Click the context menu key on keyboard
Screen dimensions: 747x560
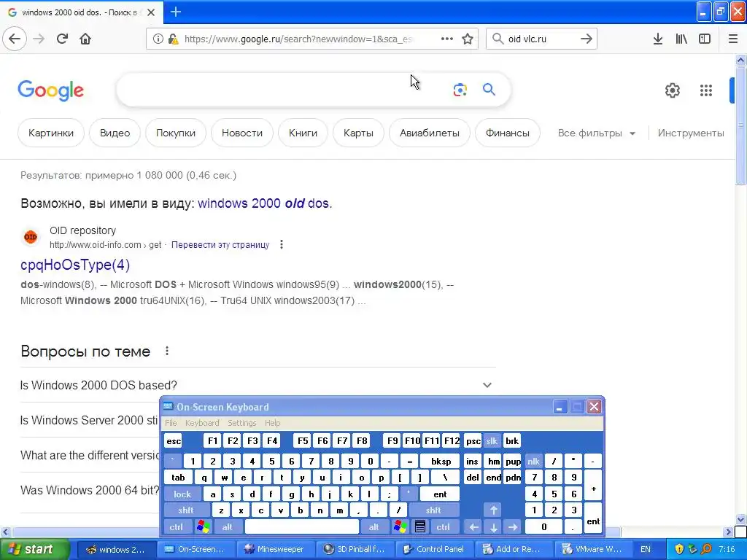click(x=419, y=526)
